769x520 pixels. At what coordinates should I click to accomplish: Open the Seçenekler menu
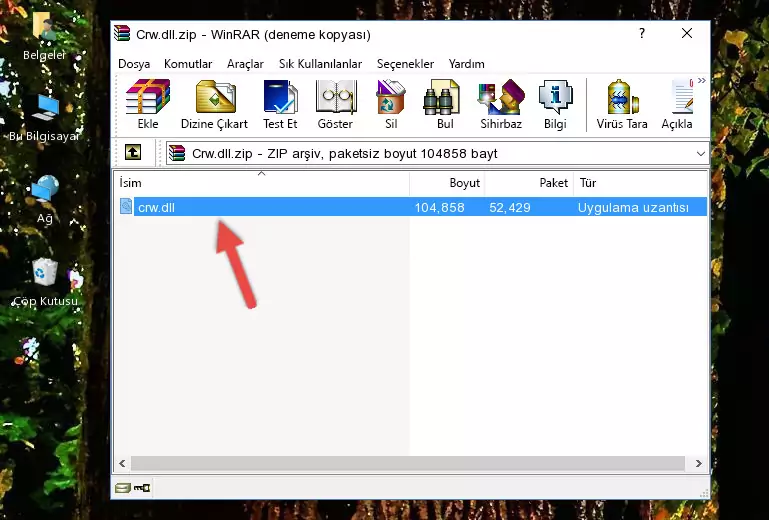[x=405, y=64]
